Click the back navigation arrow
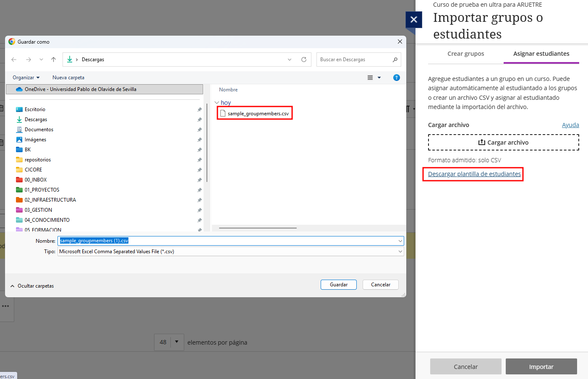Image resolution: width=588 pixels, height=379 pixels. point(14,60)
